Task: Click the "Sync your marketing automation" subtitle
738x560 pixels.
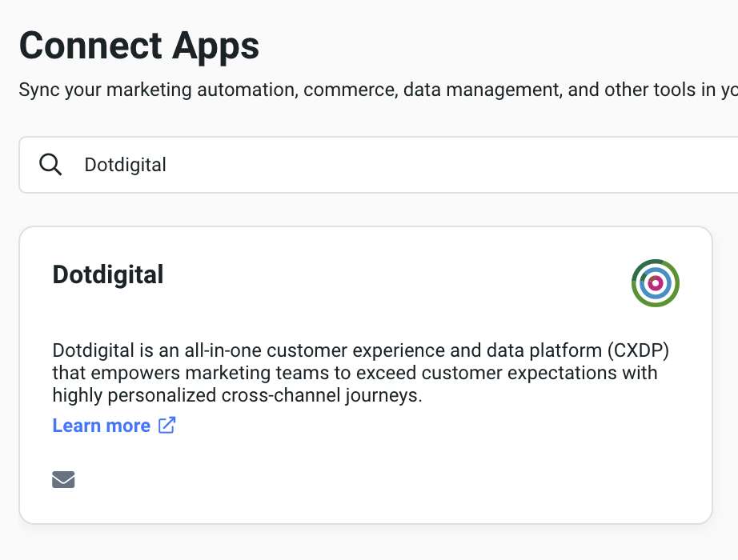Action: click(x=160, y=89)
